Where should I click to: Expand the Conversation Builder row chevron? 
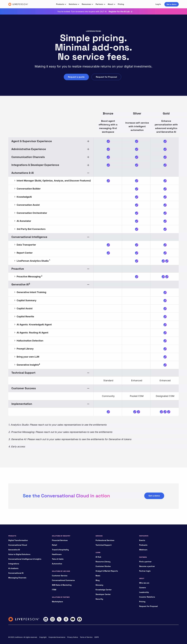pos(15,189)
